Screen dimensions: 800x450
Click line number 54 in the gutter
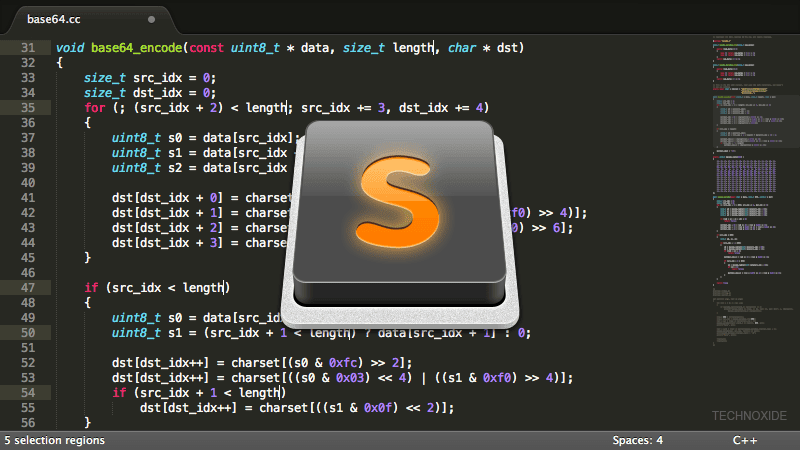[28, 393]
